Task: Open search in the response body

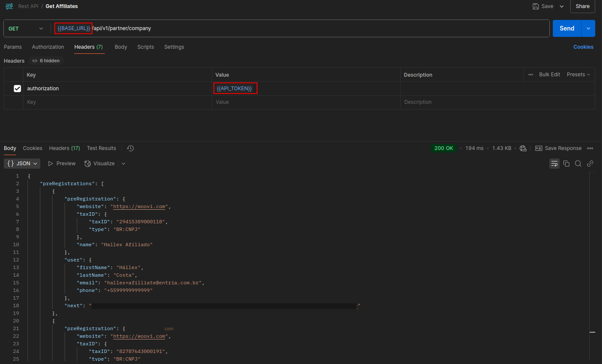Action: pos(578,164)
